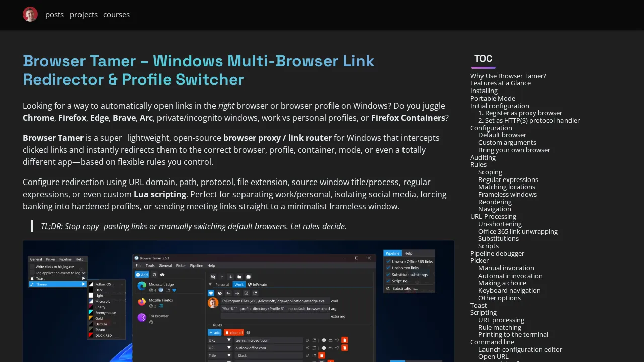Jump to "Rule matching" subsection
The width and height of the screenshot is (644, 362).
(500, 328)
